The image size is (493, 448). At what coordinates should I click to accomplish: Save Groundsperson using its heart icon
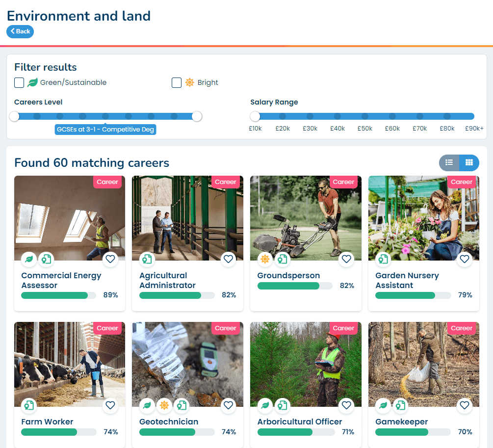[346, 259]
